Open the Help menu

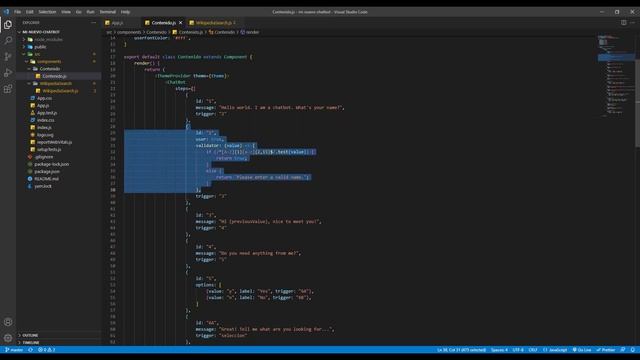coord(125,12)
